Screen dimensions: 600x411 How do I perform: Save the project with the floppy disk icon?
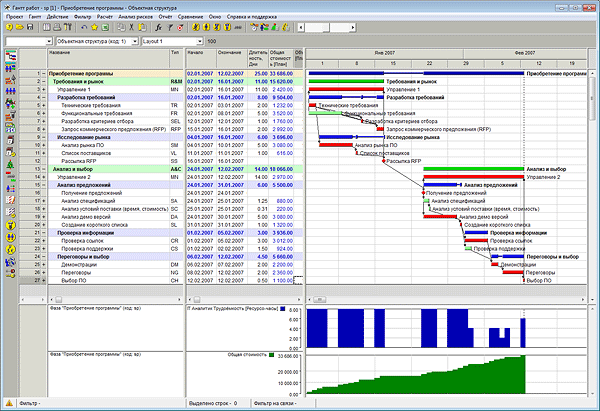30,27
